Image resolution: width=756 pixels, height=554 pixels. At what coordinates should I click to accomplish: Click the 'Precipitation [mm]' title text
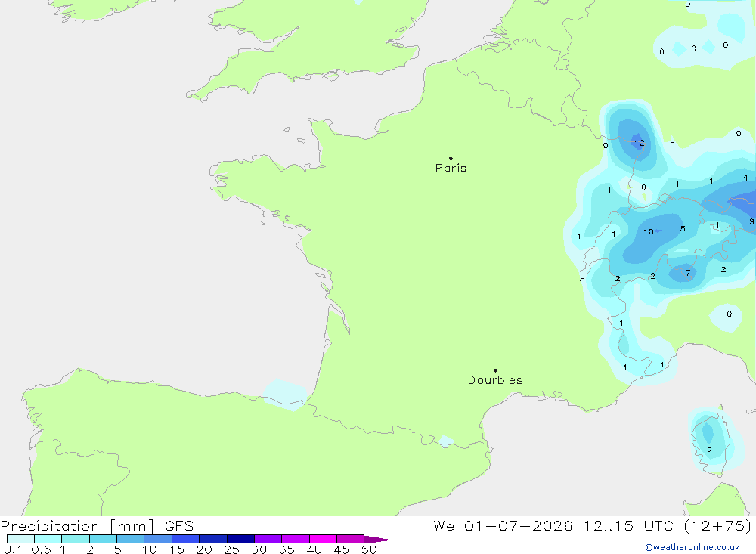coord(78,525)
